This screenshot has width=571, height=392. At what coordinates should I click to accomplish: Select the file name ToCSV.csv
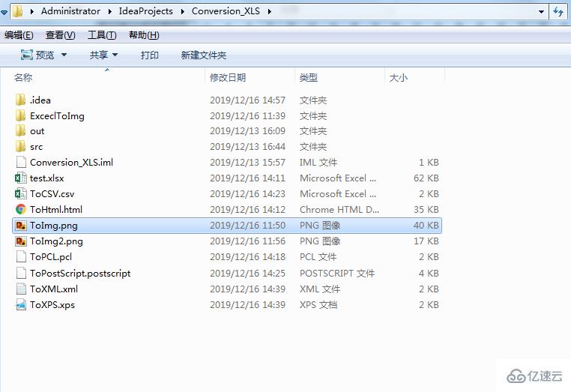point(52,194)
